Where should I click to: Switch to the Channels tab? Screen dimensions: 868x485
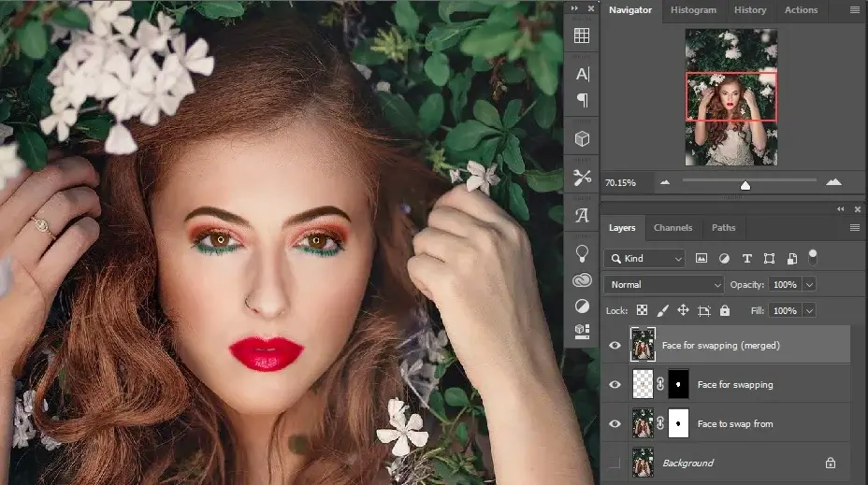point(673,228)
